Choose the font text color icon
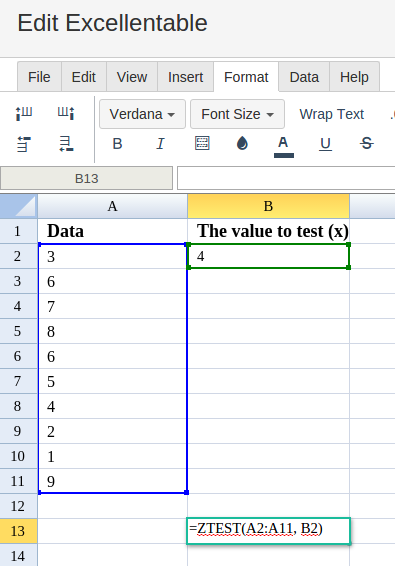395x566 pixels. (283, 146)
